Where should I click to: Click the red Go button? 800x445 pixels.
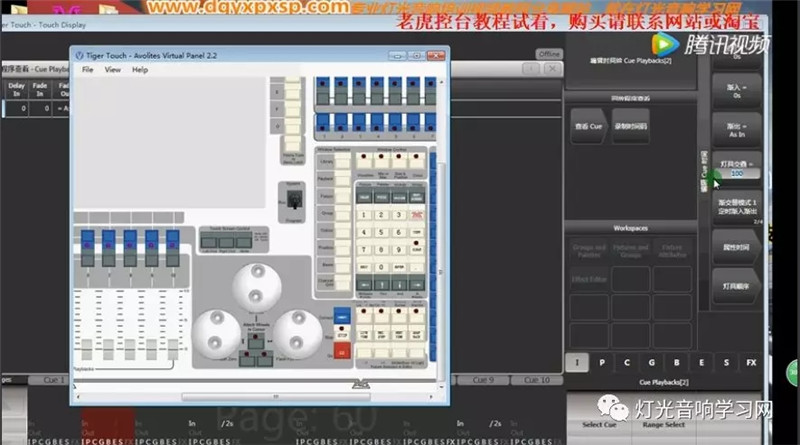(x=342, y=351)
